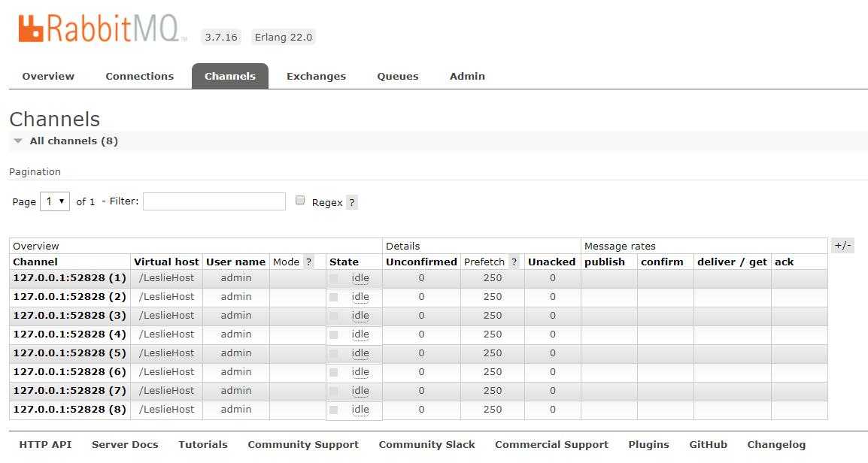The image size is (868, 463).
Task: Open the Page number dropdown
Action: point(55,201)
